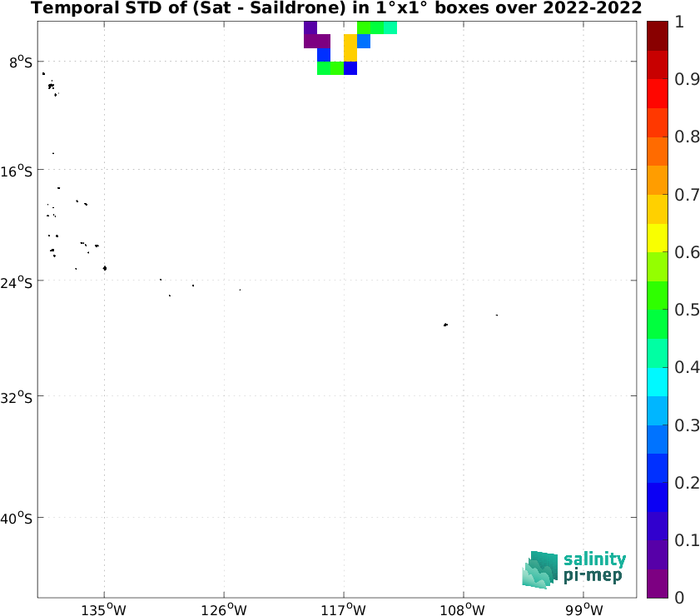Click the colorbar tick label 0.2
Screen dimensions: 700x616
tap(687, 482)
